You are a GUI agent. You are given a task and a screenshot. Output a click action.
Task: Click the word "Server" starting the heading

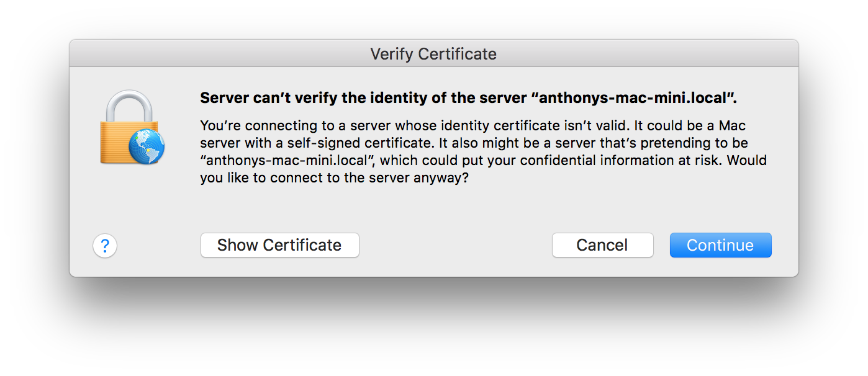click(x=223, y=99)
